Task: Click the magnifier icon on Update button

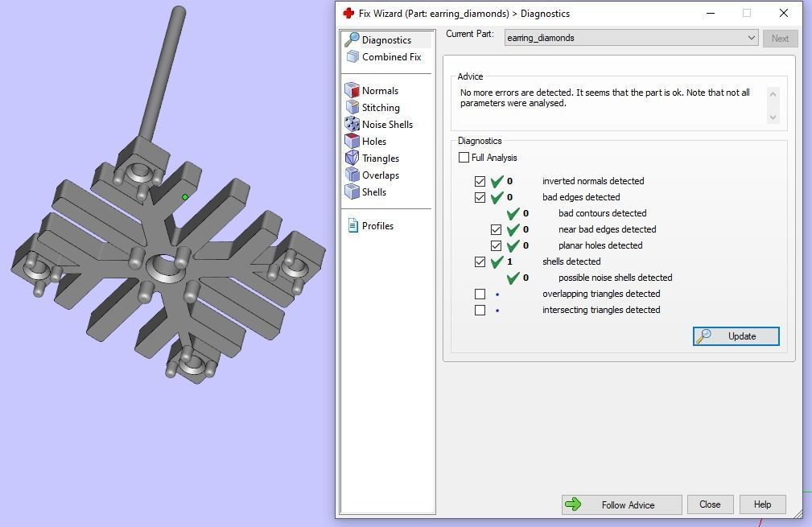Action: (x=704, y=336)
